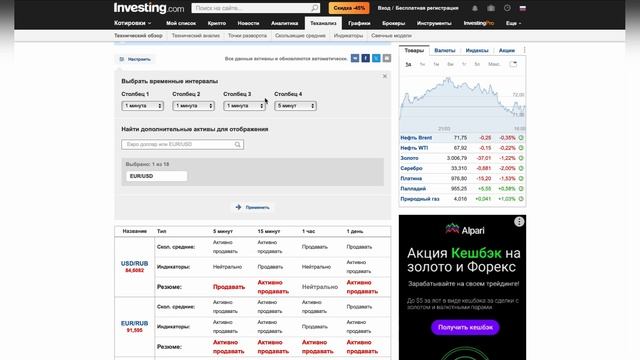Viewport: 640px width, 360px height.
Task: Click the selected EUR/USD asset chip
Action: pos(156,176)
